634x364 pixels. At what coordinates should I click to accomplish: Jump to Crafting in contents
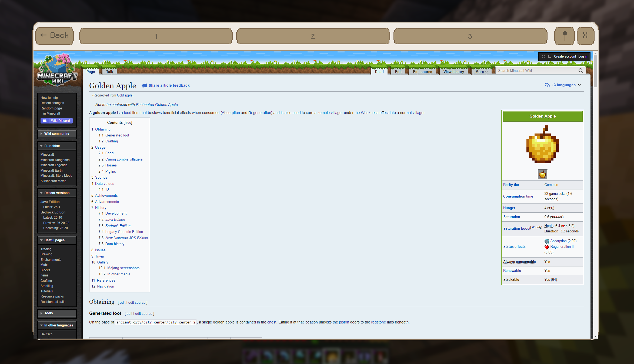(x=112, y=141)
